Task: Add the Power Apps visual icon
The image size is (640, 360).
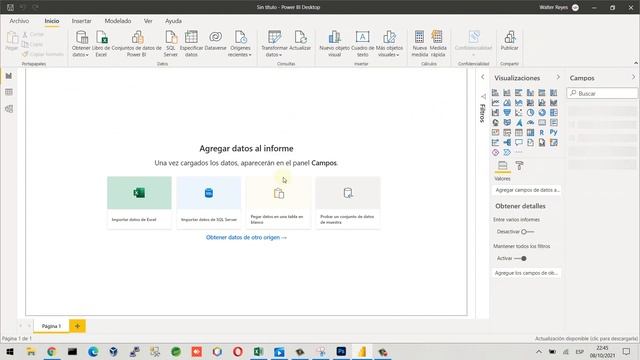Action: pyautogui.click(x=495, y=153)
